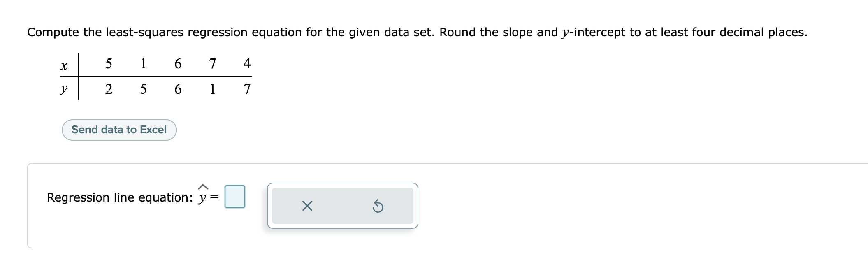This screenshot has width=868, height=260.
Task: Click the x row label in the table
Action: click(x=64, y=66)
